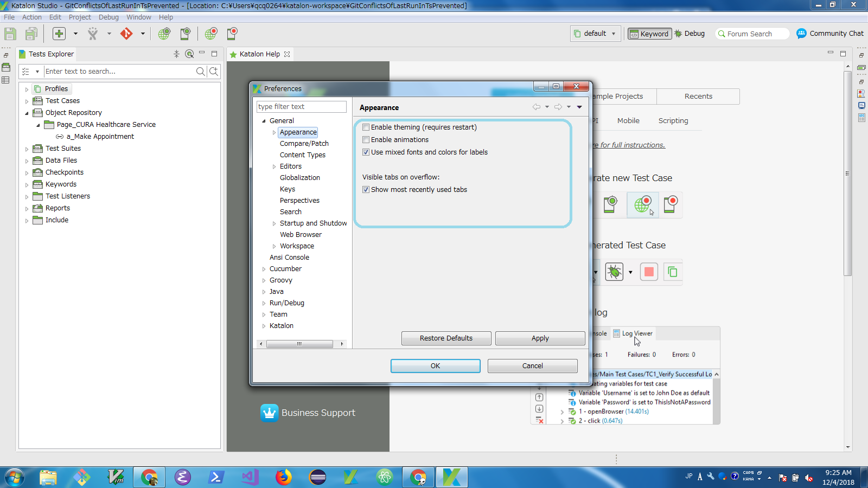Expand the Test Cases folder
868x488 pixels.
(x=27, y=101)
